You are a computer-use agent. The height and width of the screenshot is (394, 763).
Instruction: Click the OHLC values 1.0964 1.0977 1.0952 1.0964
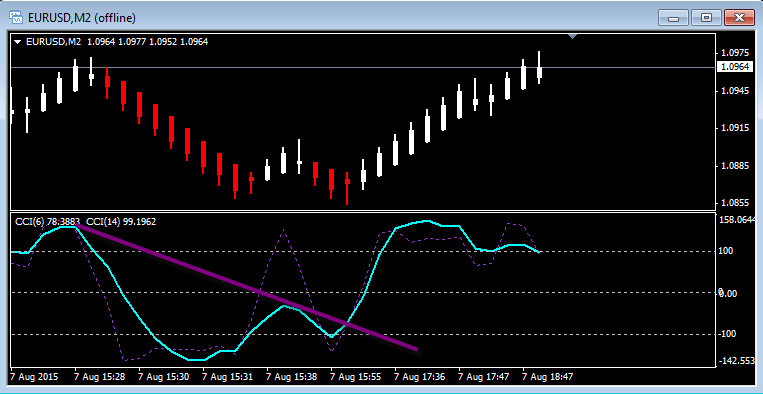[147, 42]
